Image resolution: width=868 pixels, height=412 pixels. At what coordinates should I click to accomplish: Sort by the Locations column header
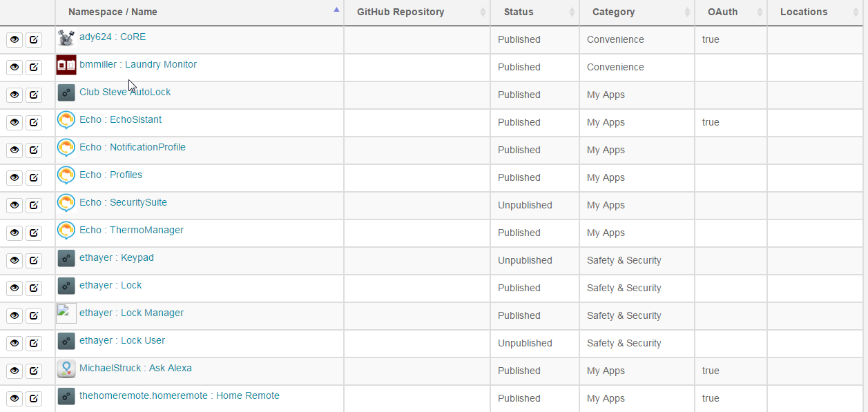816,12
